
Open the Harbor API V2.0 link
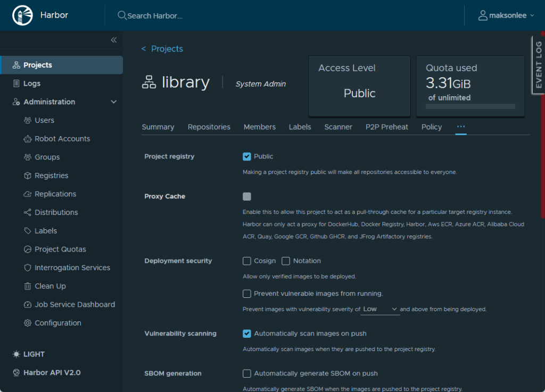point(52,373)
